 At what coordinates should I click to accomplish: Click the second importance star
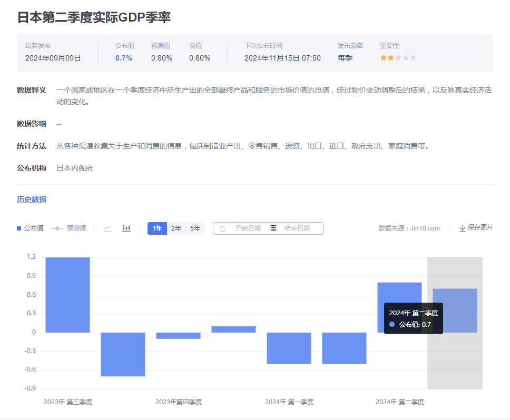tap(391, 58)
